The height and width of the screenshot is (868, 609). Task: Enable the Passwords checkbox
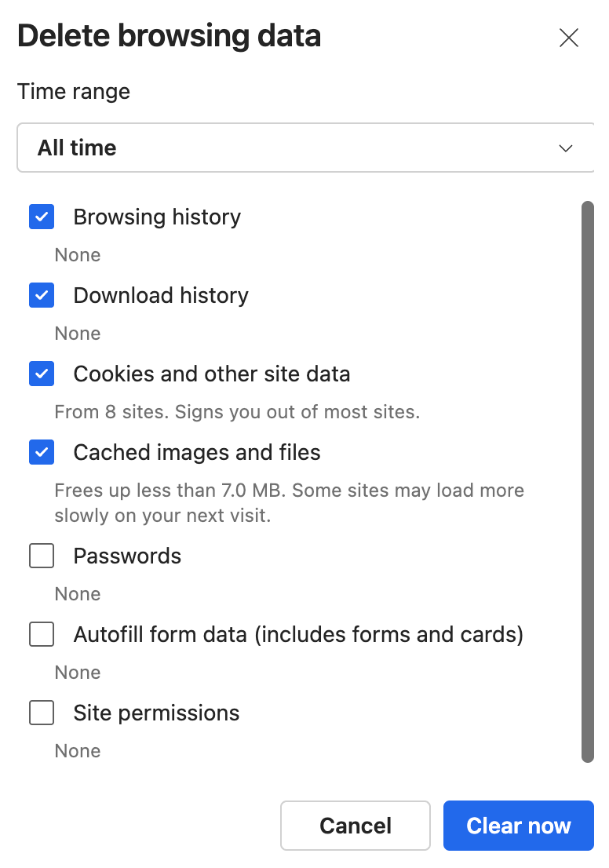point(42,556)
